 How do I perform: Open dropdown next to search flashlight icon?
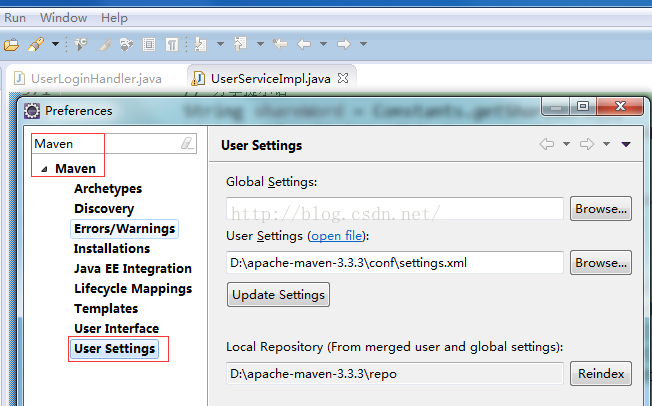[x=55, y=44]
